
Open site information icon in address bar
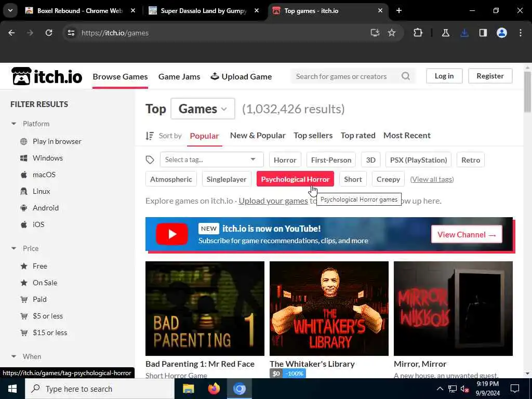point(71,33)
